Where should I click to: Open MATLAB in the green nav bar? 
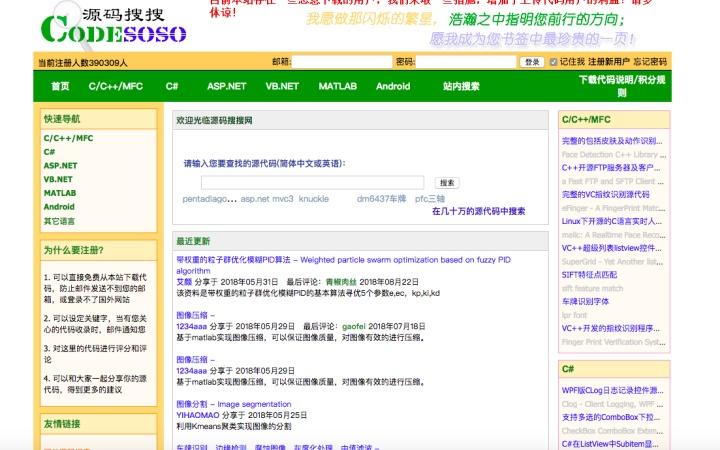(x=338, y=86)
